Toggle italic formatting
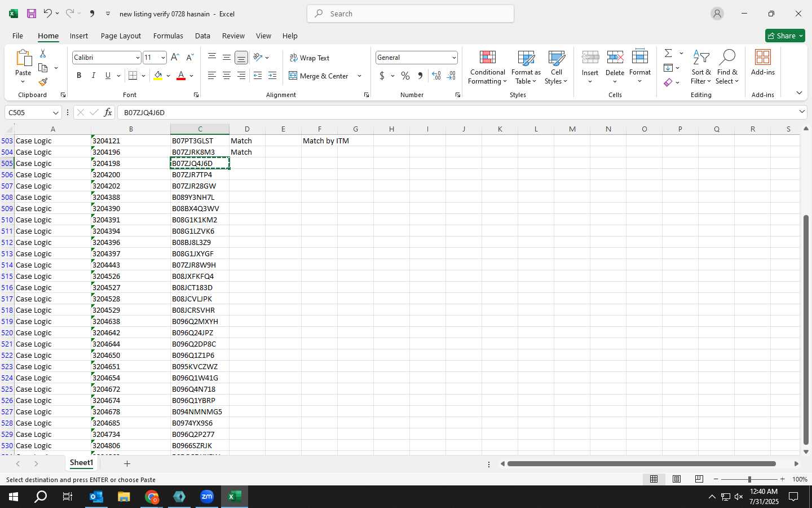 click(x=93, y=76)
